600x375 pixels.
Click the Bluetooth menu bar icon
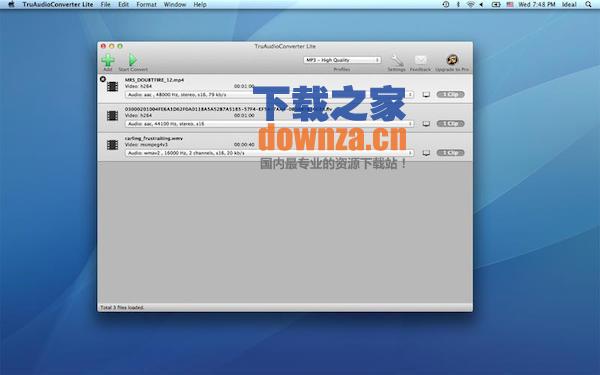458,5
